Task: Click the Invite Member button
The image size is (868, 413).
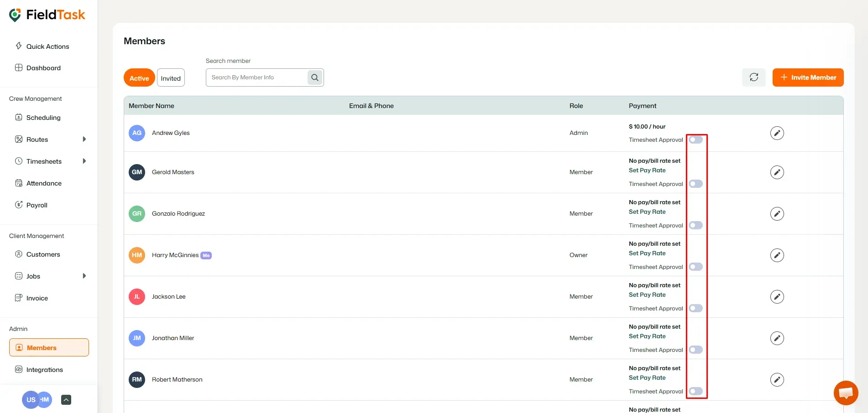Action: click(x=808, y=77)
